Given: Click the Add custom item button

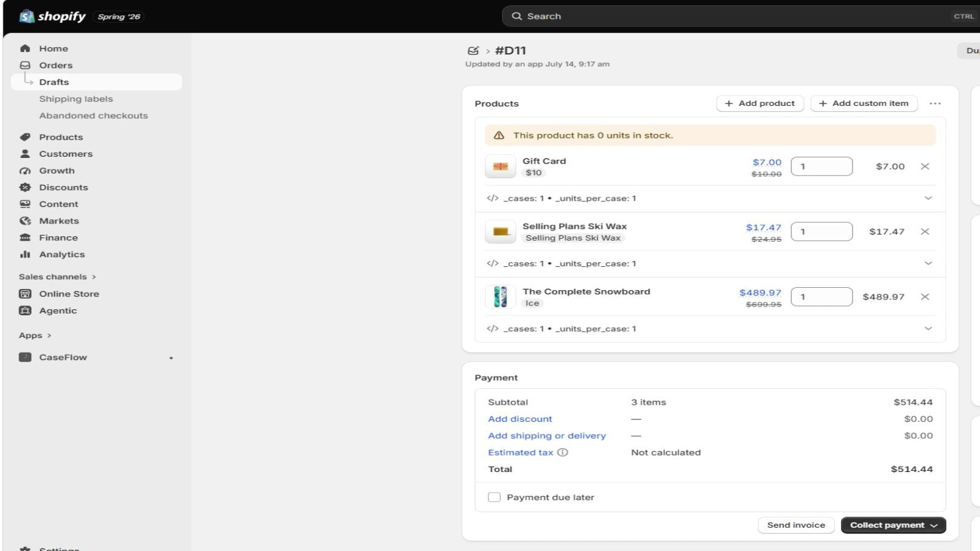Looking at the screenshot, I should 864,103.
